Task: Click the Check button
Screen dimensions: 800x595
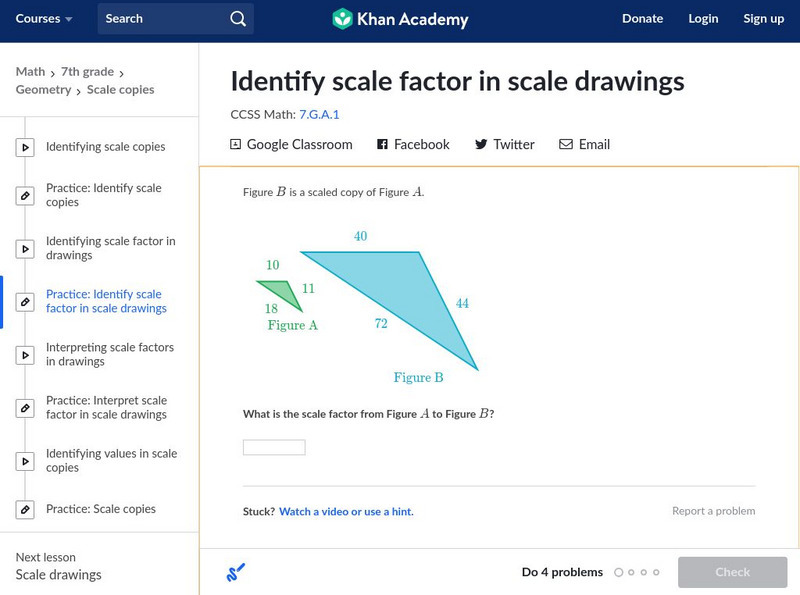Action: [x=732, y=572]
